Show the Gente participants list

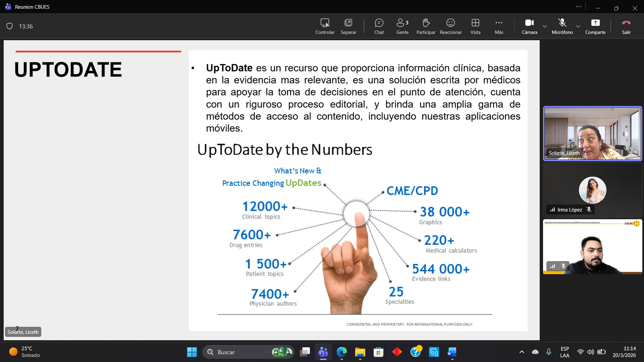click(402, 26)
